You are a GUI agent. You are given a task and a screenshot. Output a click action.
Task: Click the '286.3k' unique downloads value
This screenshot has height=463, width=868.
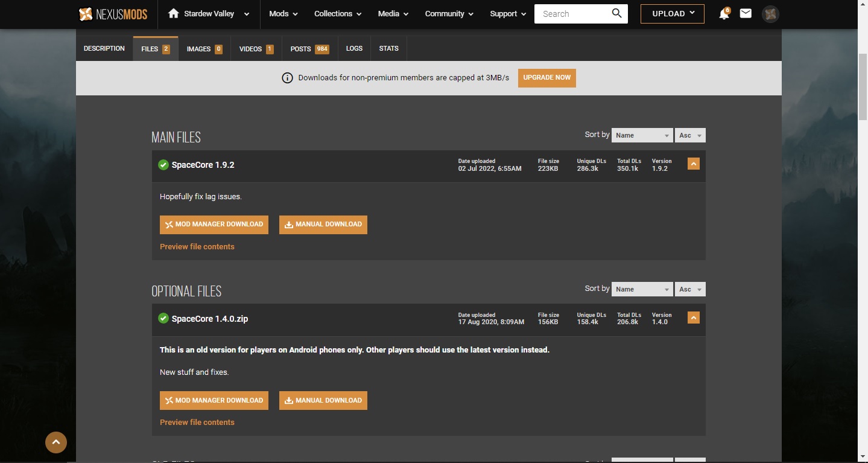tap(588, 168)
